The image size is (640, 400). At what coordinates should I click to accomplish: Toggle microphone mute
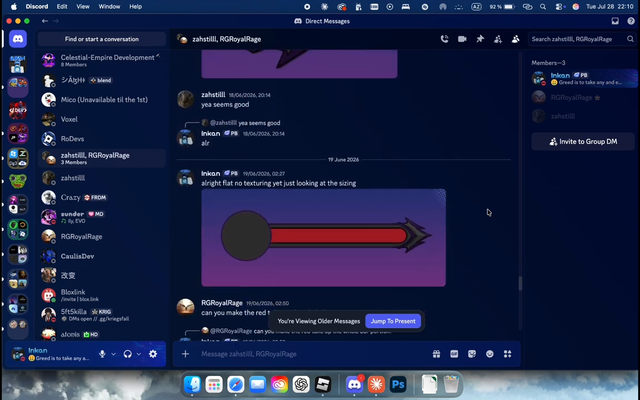point(102,354)
